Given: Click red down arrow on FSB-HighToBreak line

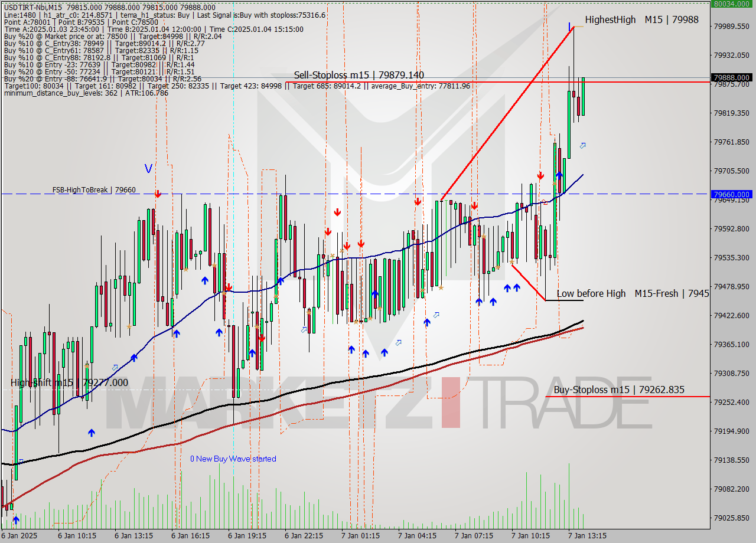Looking at the screenshot, I should [158, 194].
